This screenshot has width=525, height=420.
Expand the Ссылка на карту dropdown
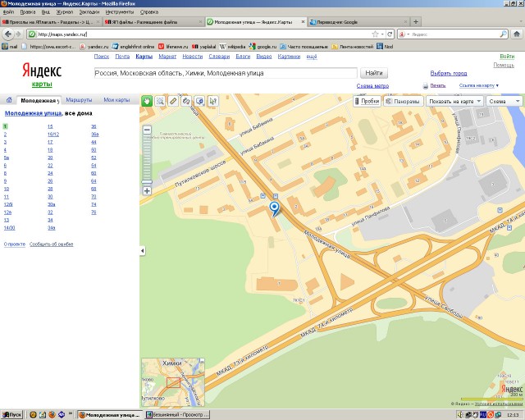point(479,85)
